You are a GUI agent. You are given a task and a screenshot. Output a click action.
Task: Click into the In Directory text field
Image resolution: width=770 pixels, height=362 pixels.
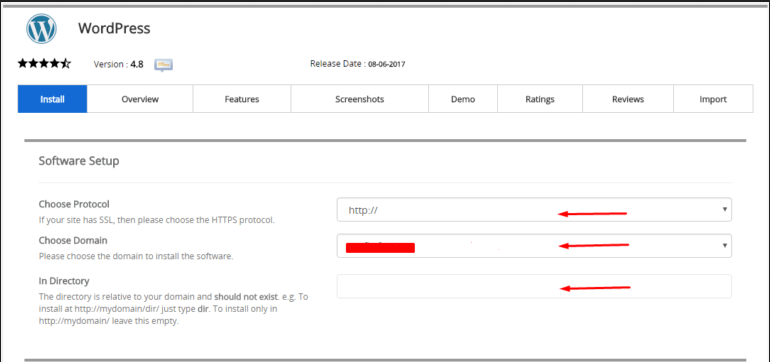[534, 286]
